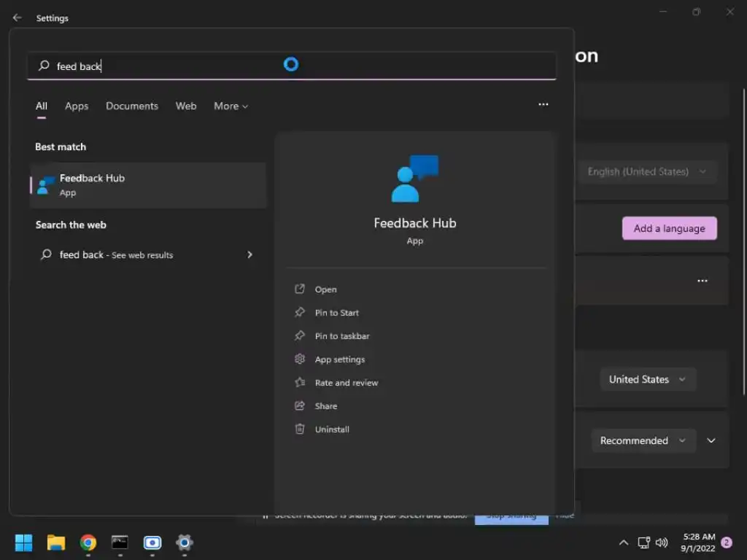Screen dimensions: 747x560
Task: Click the pin icon beside Pin to Start
Action: tap(300, 312)
